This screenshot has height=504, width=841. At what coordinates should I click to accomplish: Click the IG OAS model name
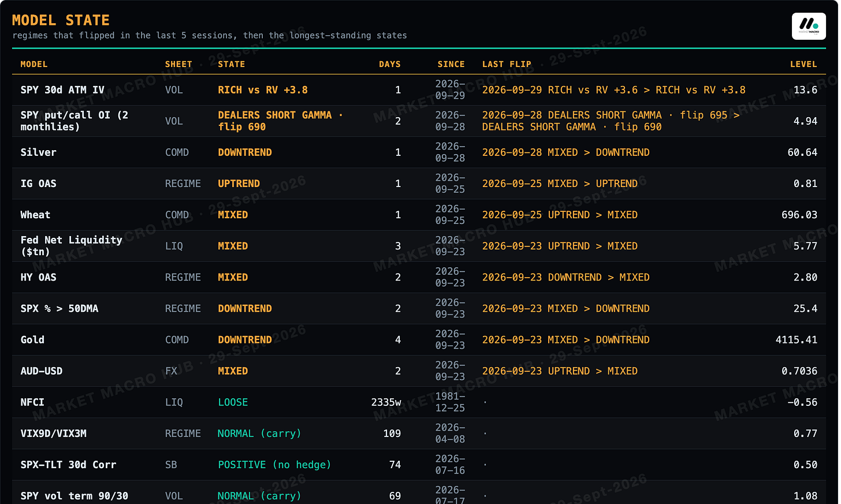coord(38,184)
